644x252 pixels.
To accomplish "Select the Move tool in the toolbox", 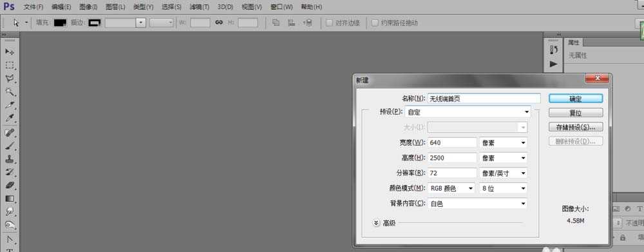I will pyautogui.click(x=10, y=52).
